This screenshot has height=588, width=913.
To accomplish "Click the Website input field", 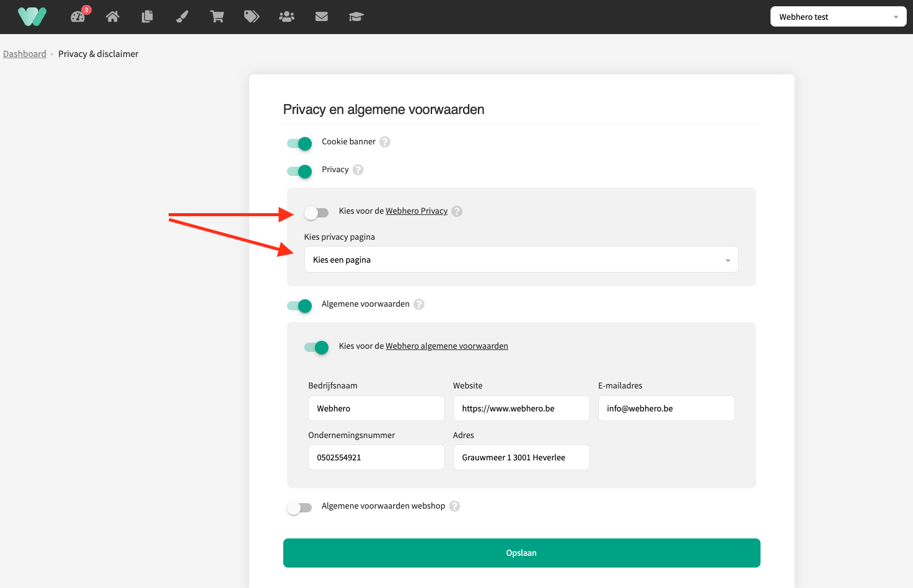I will click(x=521, y=408).
